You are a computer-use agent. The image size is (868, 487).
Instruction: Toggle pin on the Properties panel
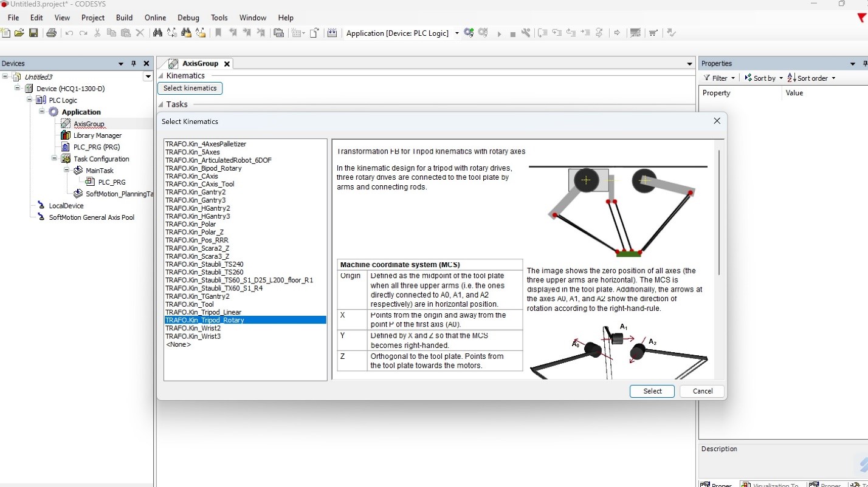tap(864, 64)
